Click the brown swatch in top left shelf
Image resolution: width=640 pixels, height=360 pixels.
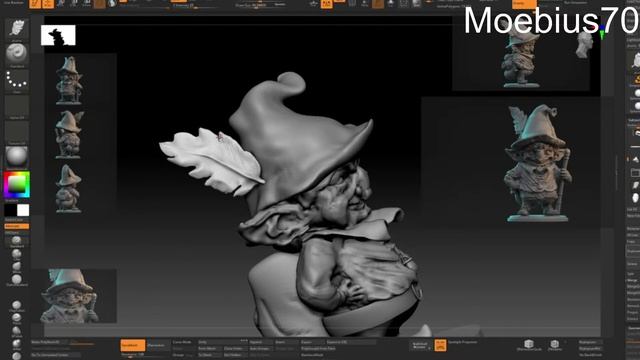(100, 4)
